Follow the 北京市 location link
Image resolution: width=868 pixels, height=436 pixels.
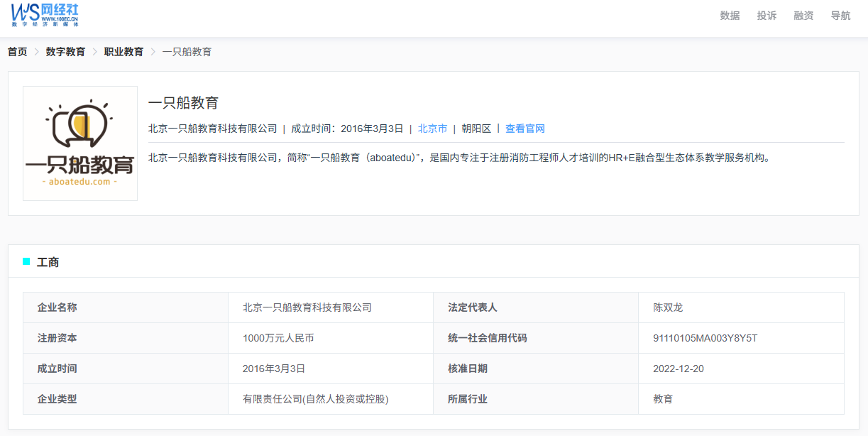pos(432,129)
